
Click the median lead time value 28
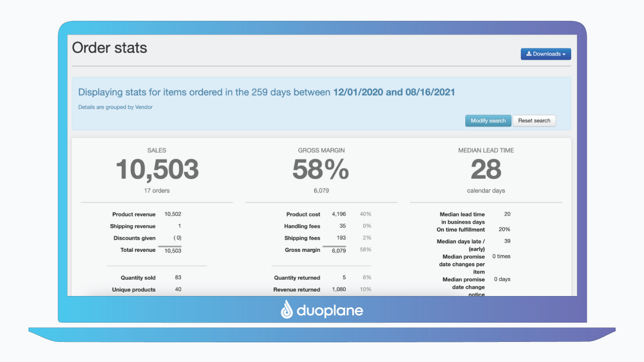[486, 170]
